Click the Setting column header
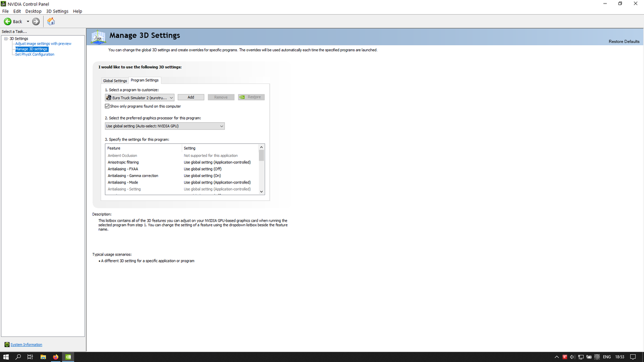The width and height of the screenshot is (644, 362). click(x=220, y=148)
